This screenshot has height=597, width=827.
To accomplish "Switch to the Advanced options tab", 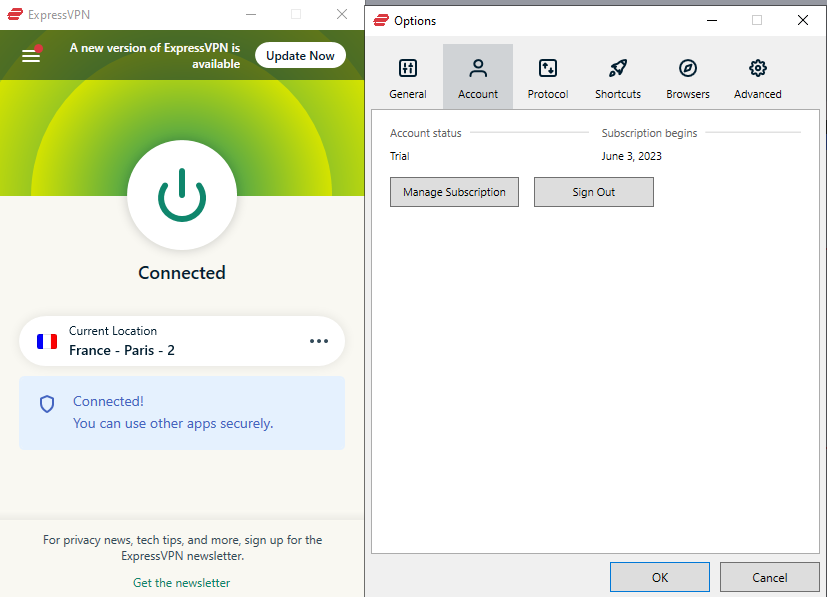I will tap(758, 77).
